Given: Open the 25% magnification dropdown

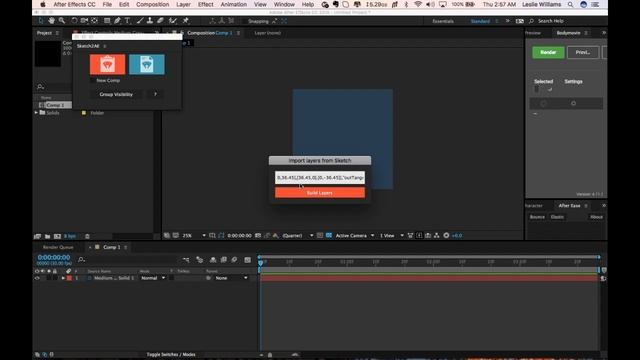Looking at the screenshot, I should (194, 236).
